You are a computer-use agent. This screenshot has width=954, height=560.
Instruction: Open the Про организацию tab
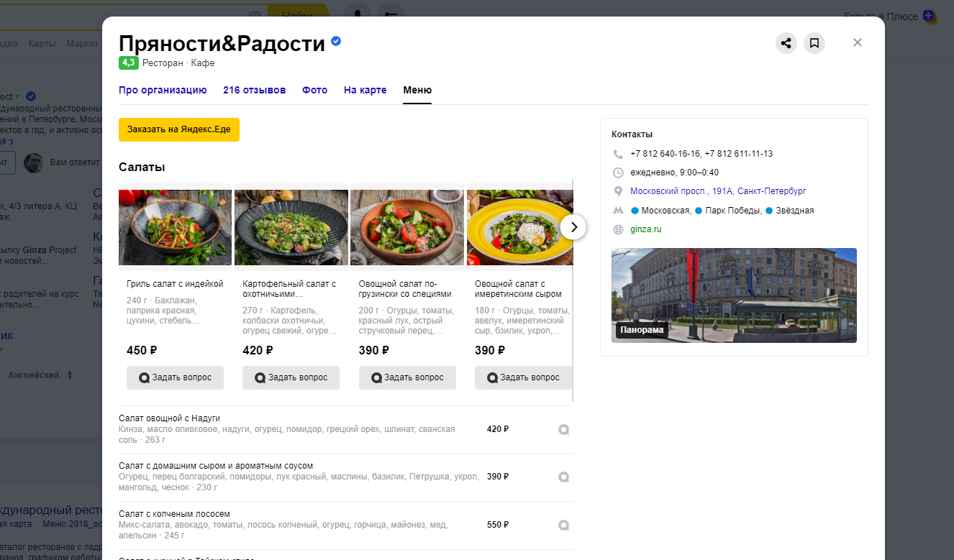tap(163, 90)
